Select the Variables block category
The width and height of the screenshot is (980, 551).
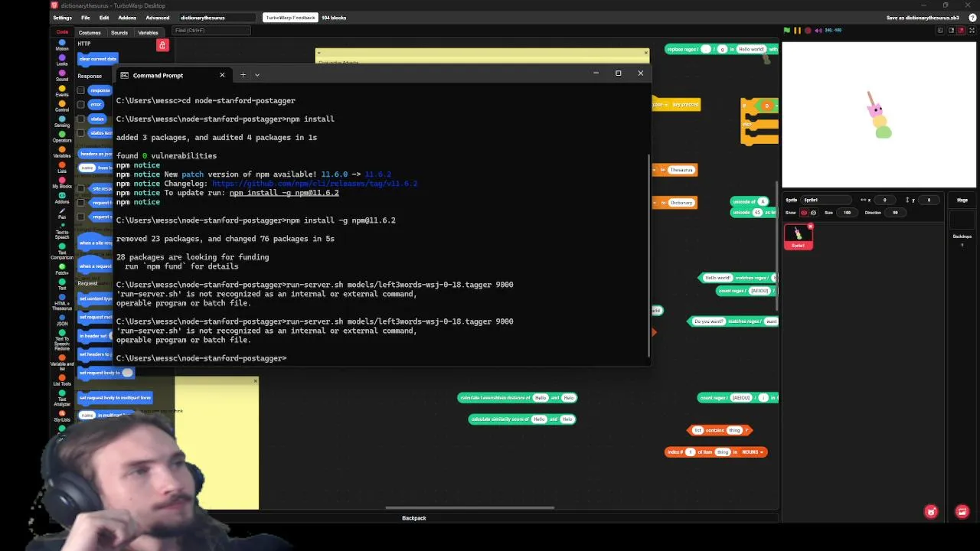(x=62, y=152)
